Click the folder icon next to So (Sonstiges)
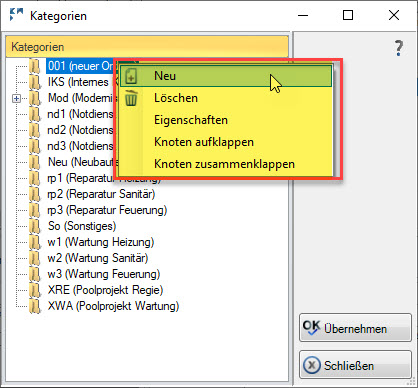The width and height of the screenshot is (418, 388). click(34, 226)
